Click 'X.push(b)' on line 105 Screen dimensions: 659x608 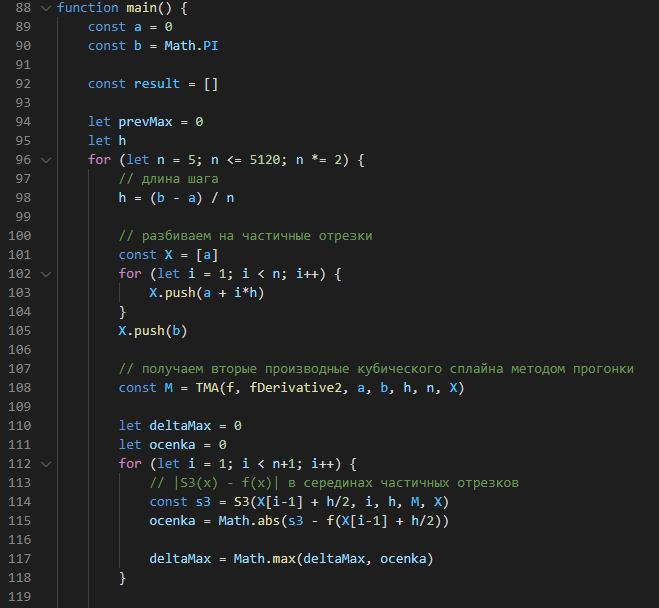(x=153, y=331)
